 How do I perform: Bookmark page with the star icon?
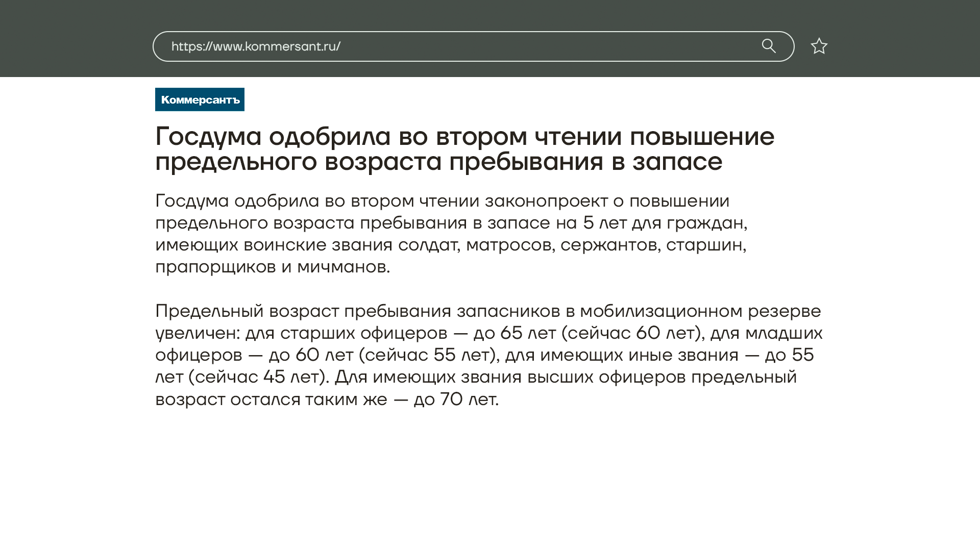click(819, 46)
